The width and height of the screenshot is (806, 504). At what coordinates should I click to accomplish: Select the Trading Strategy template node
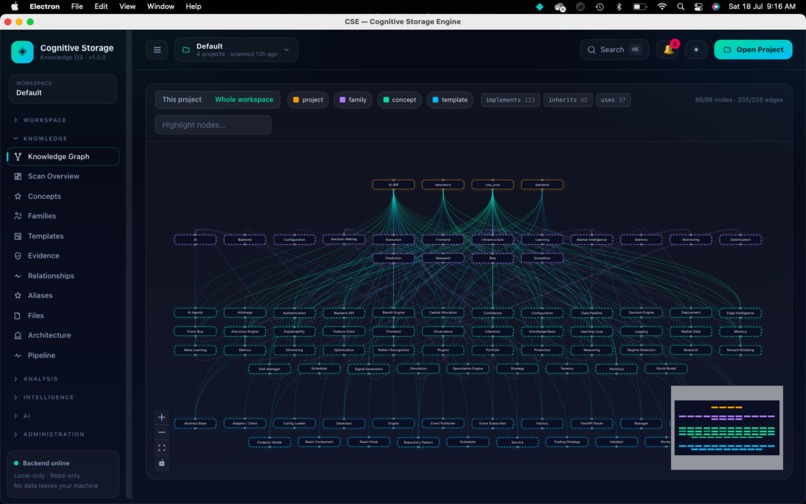click(566, 442)
